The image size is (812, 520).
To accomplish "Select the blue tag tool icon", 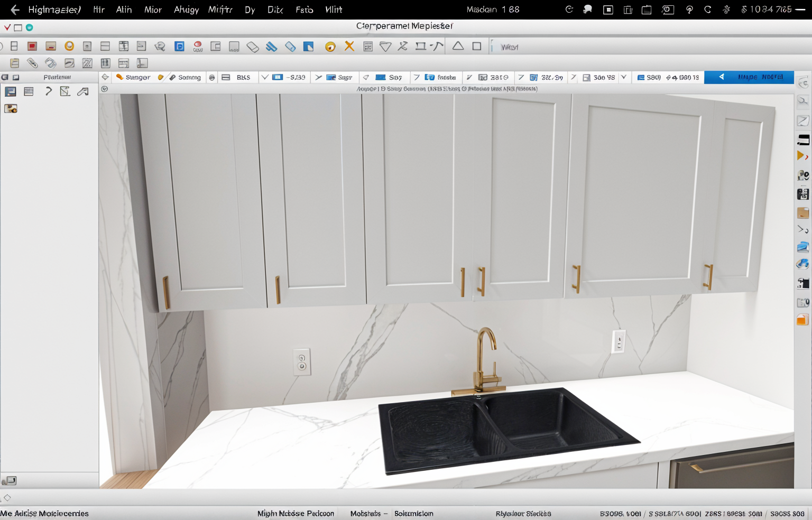I will tap(290, 47).
